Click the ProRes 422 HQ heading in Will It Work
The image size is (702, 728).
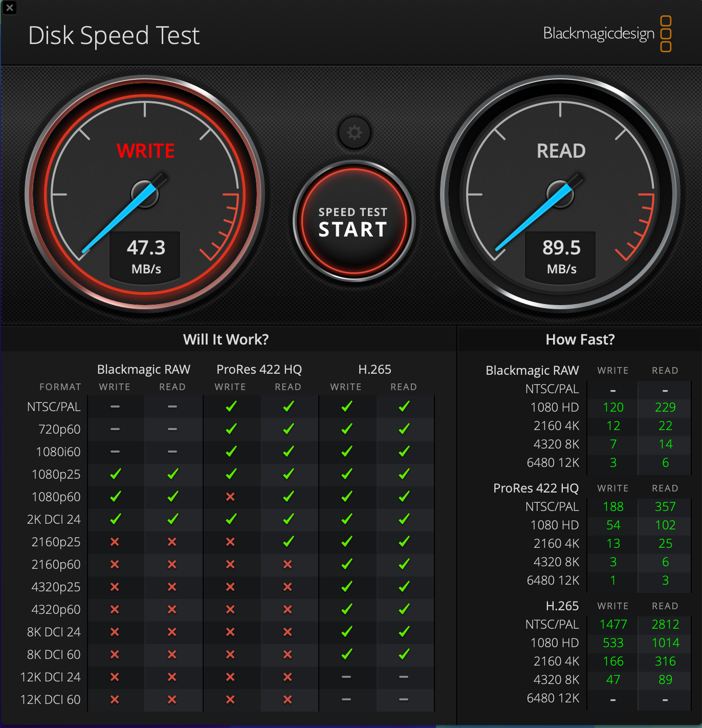pos(259,369)
